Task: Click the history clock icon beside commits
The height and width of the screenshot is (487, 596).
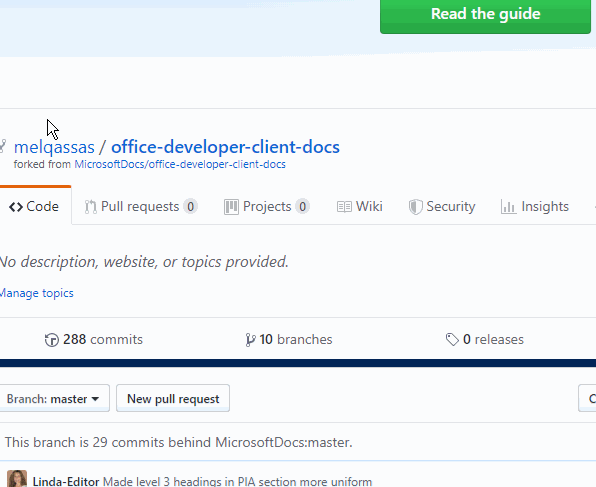Action: point(52,340)
